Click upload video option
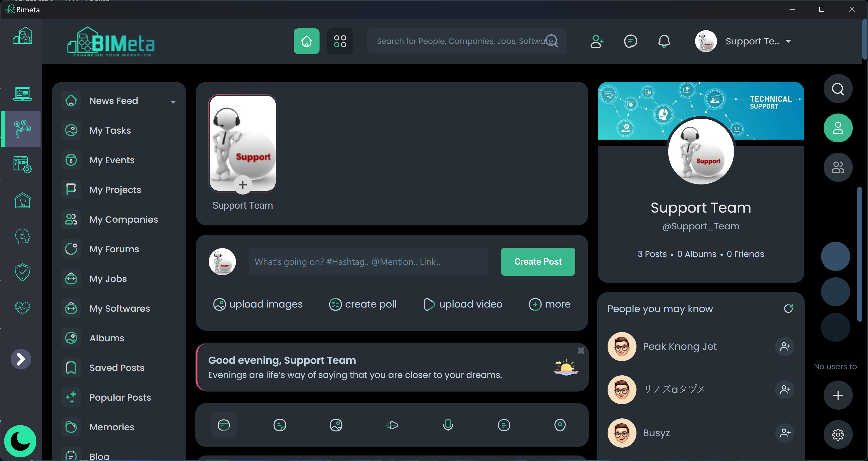The width and height of the screenshot is (868, 461). [x=463, y=304]
